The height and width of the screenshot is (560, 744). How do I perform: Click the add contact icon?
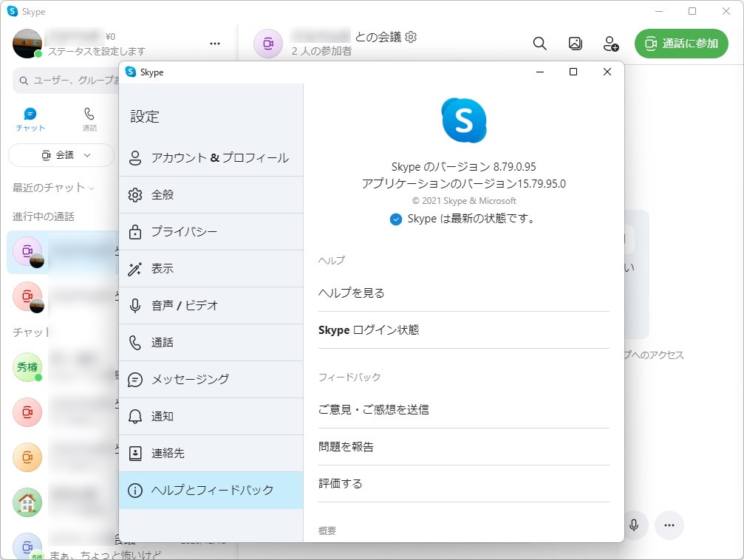(x=610, y=44)
